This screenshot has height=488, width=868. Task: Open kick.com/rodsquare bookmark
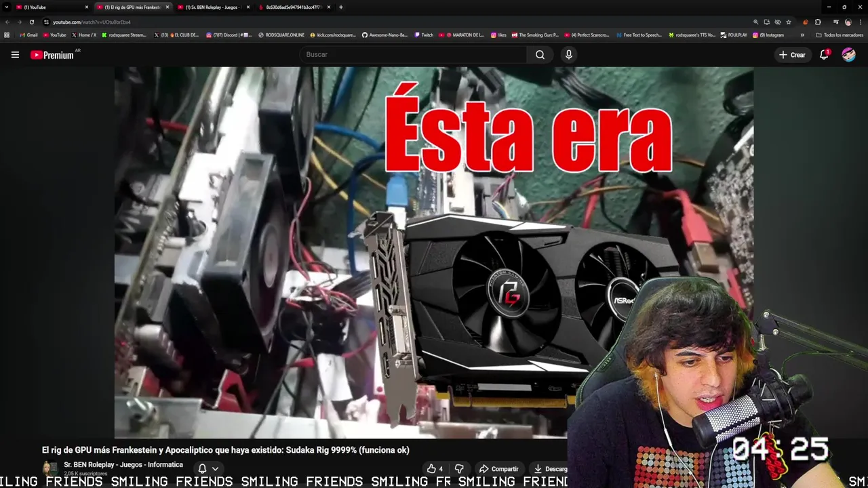click(333, 35)
